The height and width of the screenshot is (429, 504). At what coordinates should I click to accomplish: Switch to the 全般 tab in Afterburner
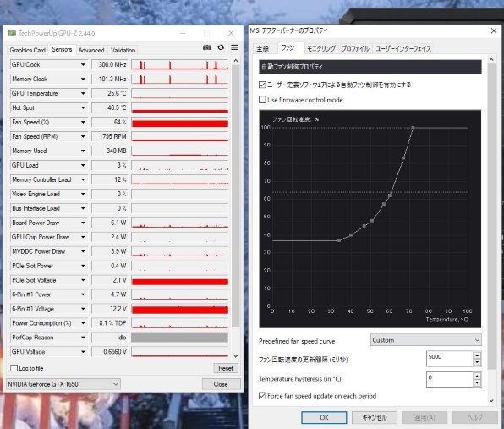263,48
